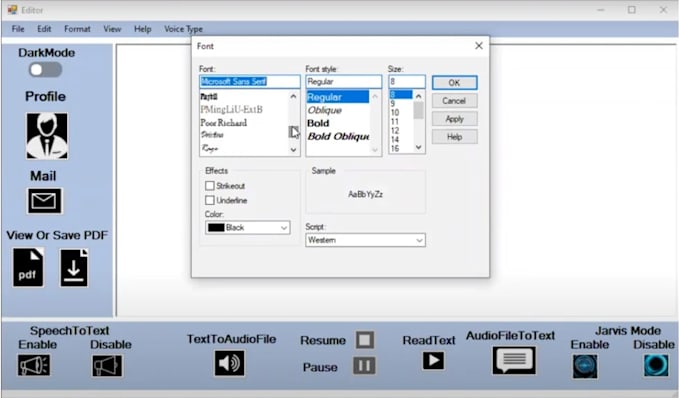Open the Voice Type menu

[183, 29]
